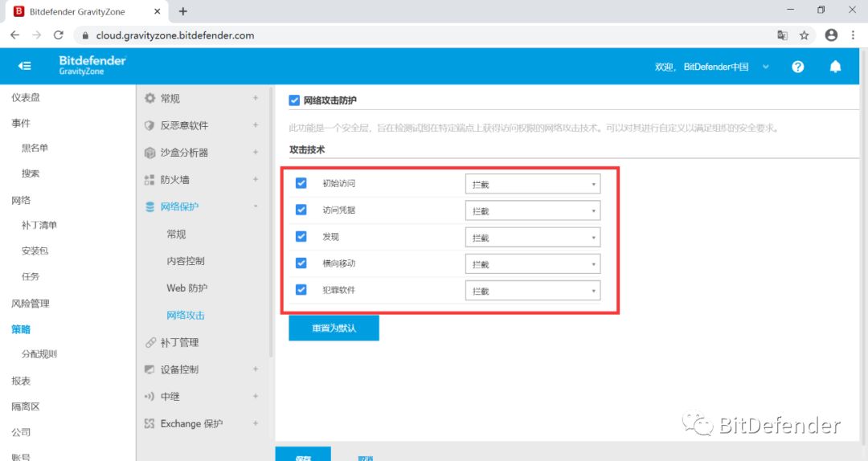Click the policy menu vertical scrollbar
Viewport: 868px width, 461px height.
tap(271, 222)
